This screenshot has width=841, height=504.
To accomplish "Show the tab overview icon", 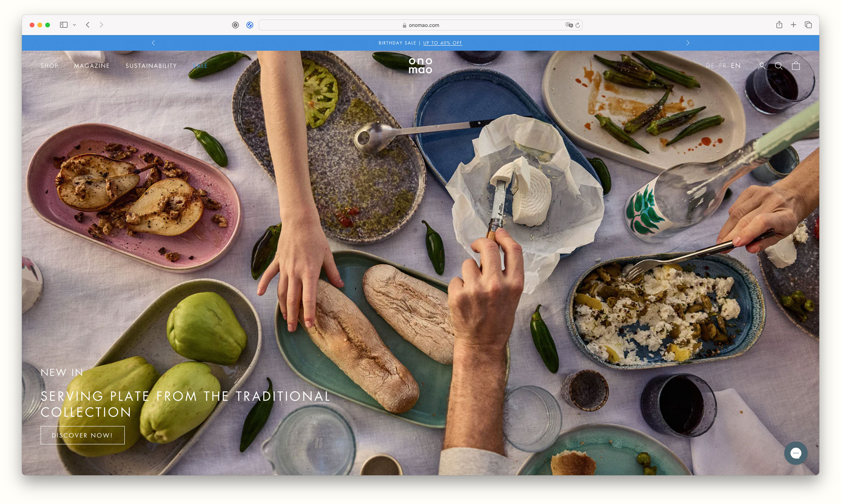I will (x=808, y=25).
